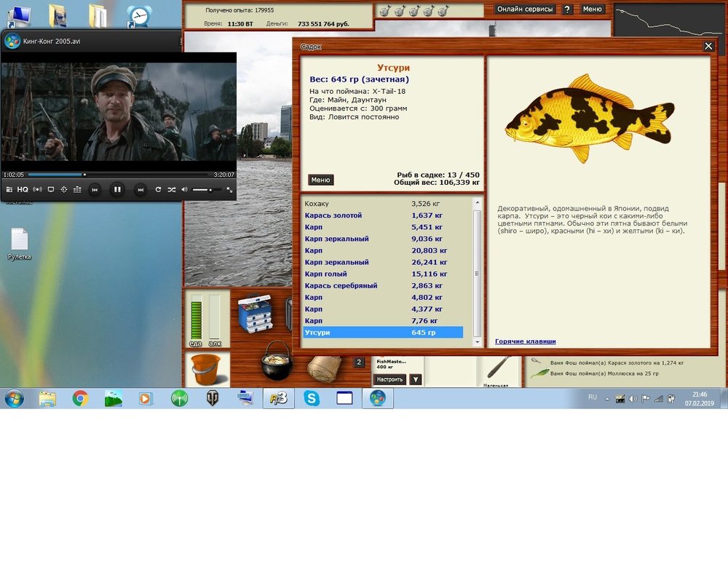Click fish list scrollbar down arrow
Image resolution: width=728 pixels, height=575 pixels.
point(477,341)
